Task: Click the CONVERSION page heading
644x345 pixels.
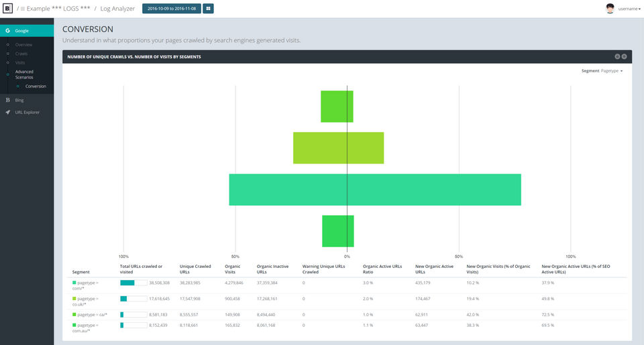Action: pos(87,29)
